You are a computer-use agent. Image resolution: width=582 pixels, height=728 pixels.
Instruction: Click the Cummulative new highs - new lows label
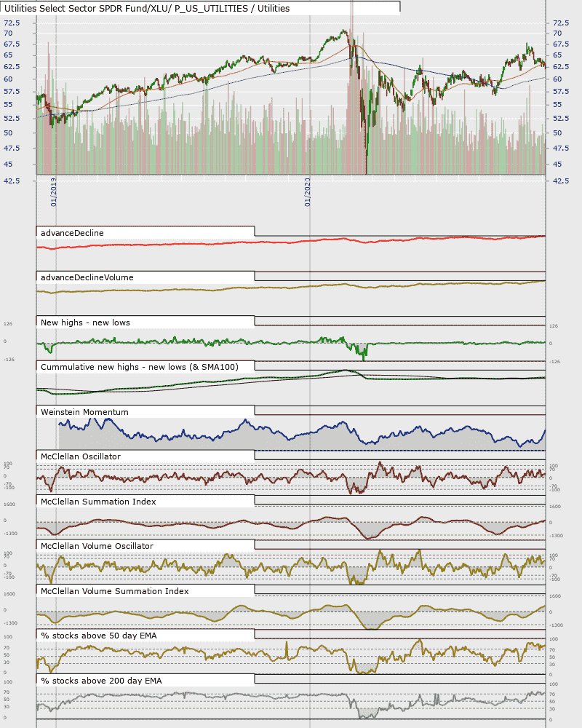pos(139,367)
